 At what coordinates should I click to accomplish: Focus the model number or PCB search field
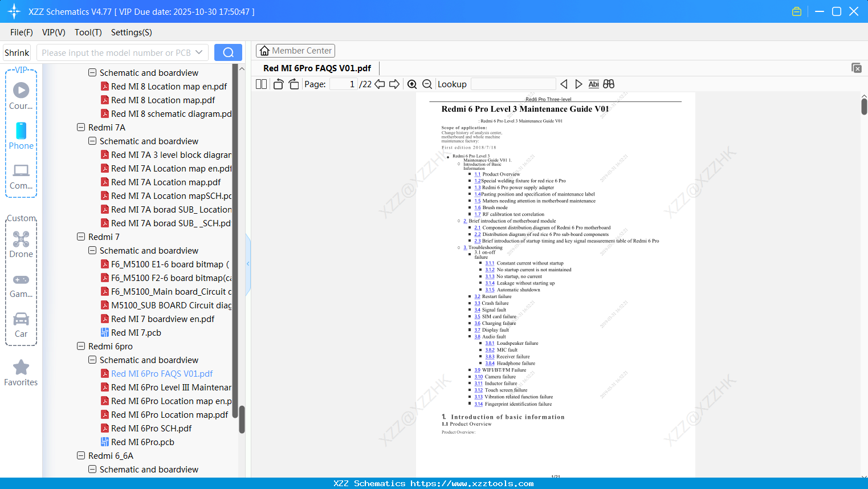click(116, 52)
